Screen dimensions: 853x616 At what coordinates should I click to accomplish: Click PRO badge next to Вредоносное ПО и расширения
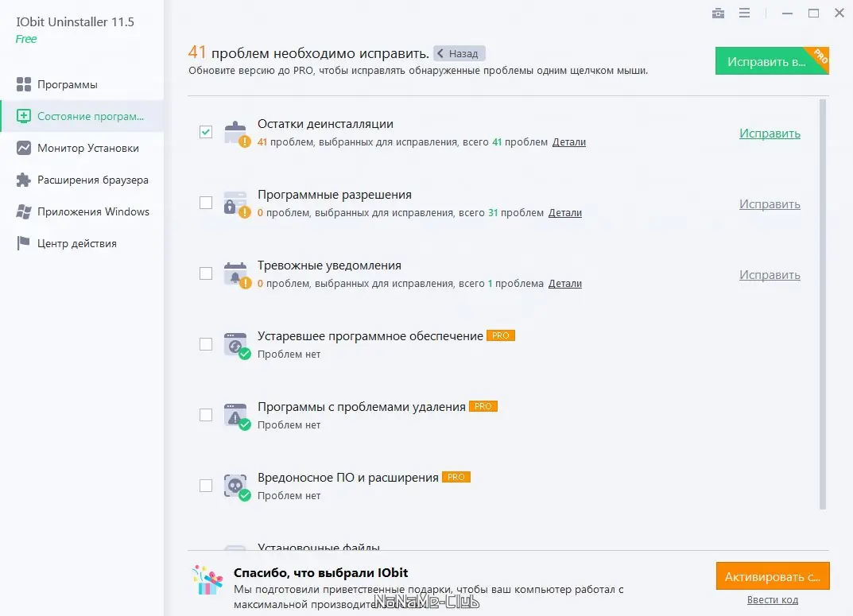pyautogui.click(x=456, y=477)
